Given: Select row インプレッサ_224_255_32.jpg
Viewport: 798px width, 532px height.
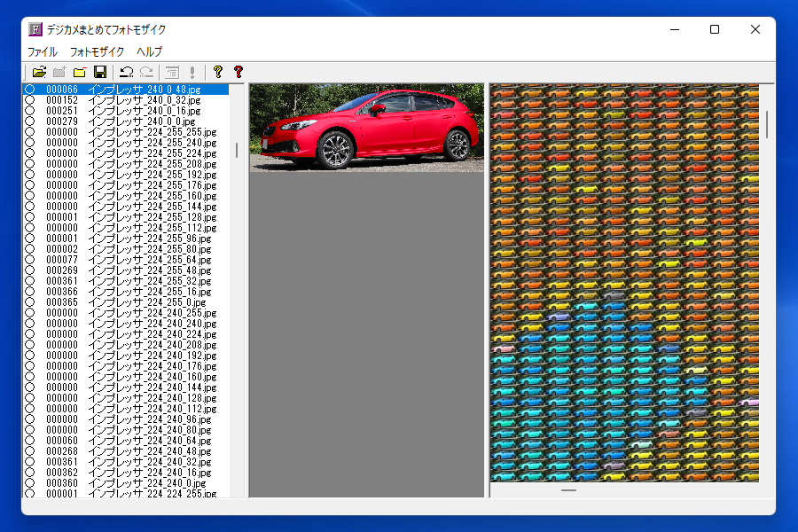Looking at the screenshot, I should click(126, 281).
